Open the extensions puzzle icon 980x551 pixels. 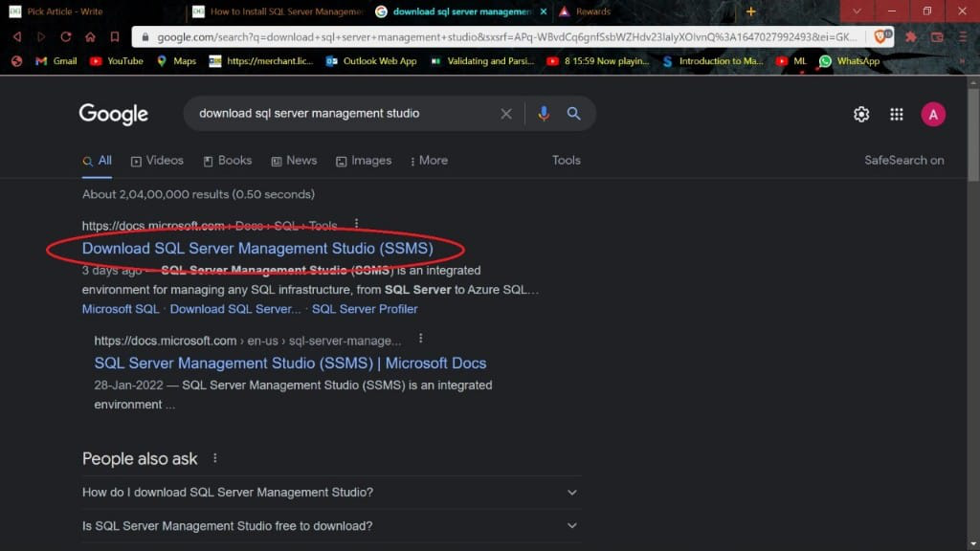click(911, 37)
